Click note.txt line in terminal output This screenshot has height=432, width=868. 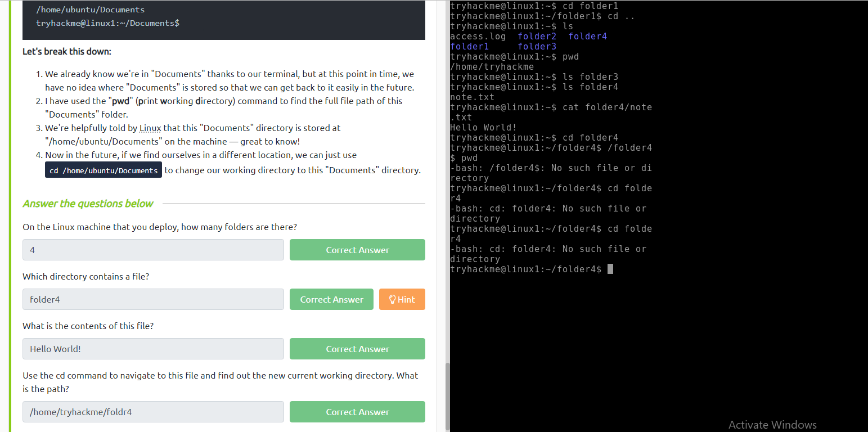473,97
